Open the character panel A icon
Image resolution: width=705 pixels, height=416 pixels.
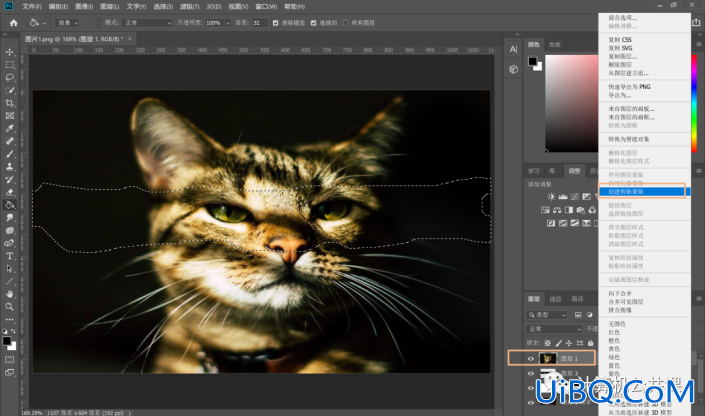[x=513, y=49]
